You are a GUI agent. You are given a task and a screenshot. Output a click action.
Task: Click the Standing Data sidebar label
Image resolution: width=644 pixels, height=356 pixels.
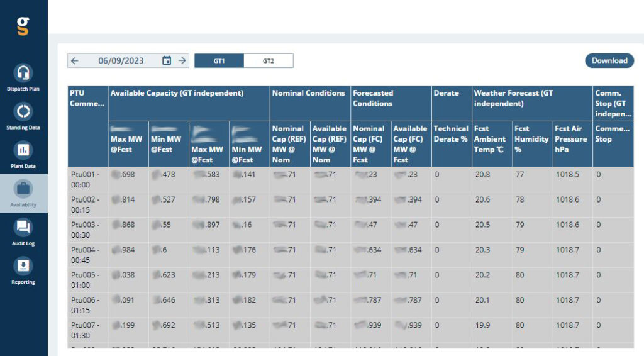pyautogui.click(x=23, y=128)
